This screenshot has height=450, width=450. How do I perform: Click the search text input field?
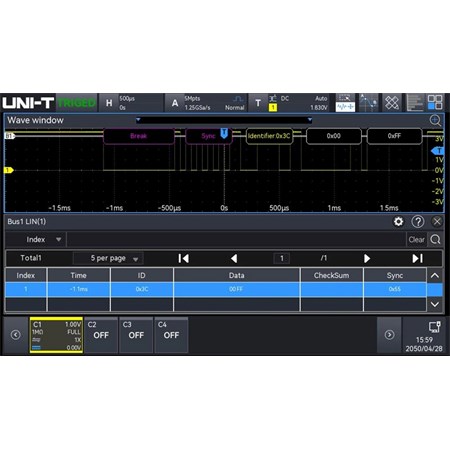tap(236, 240)
